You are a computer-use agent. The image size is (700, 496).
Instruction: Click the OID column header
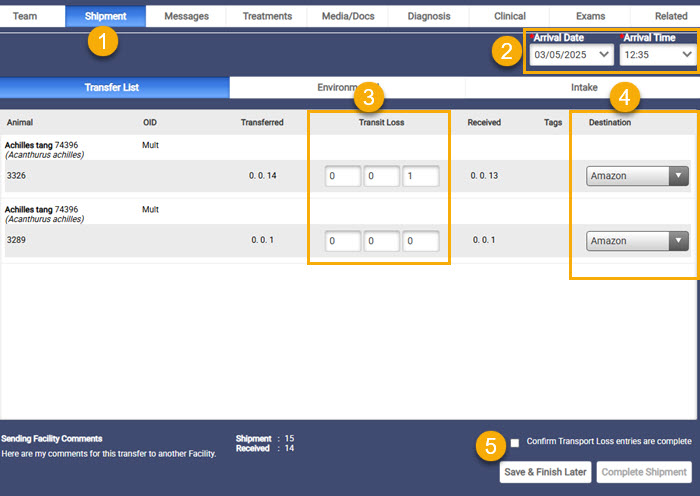tap(150, 122)
